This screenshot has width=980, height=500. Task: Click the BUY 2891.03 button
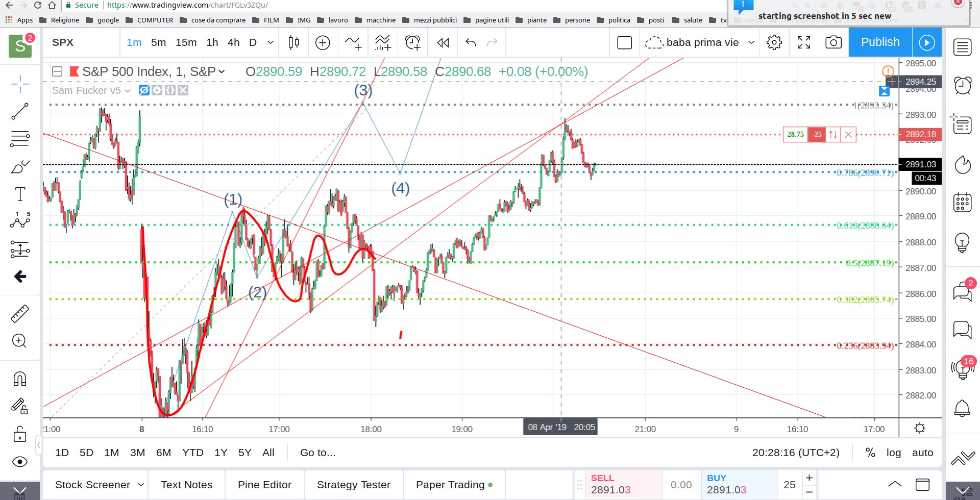click(x=739, y=484)
